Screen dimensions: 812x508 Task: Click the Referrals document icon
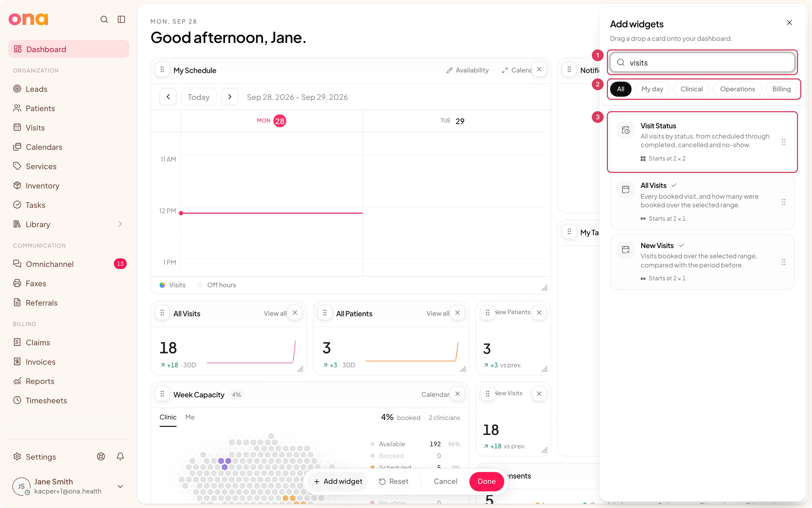[x=17, y=302]
